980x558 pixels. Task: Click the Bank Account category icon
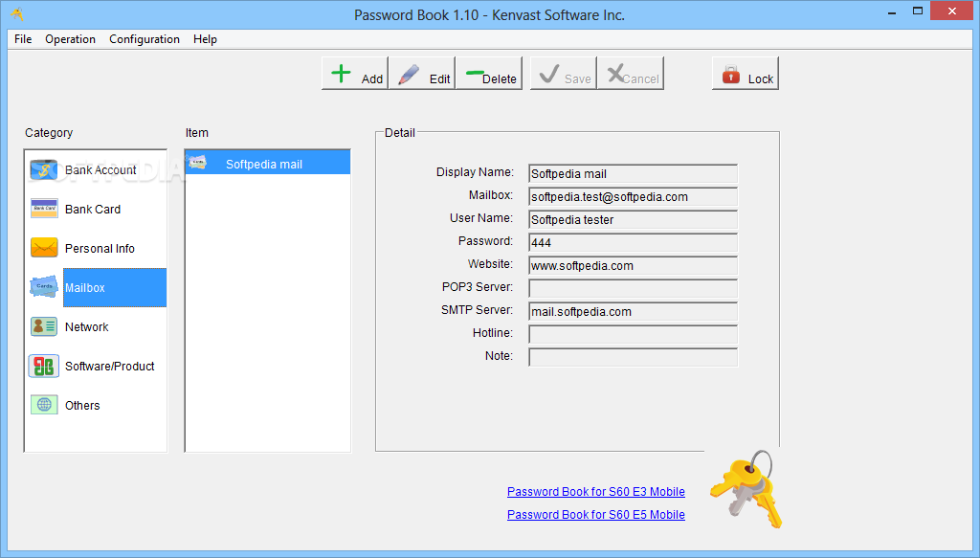(44, 170)
